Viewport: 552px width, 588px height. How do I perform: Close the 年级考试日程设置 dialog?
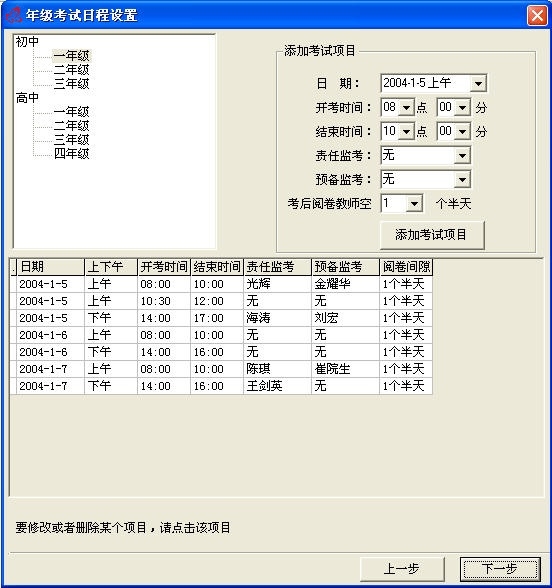pyautogui.click(x=537, y=16)
